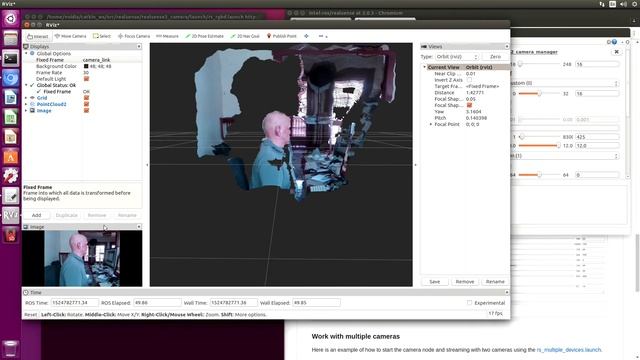Open the Files manager from the launcher
640x360 pixels.
click(x=11, y=38)
